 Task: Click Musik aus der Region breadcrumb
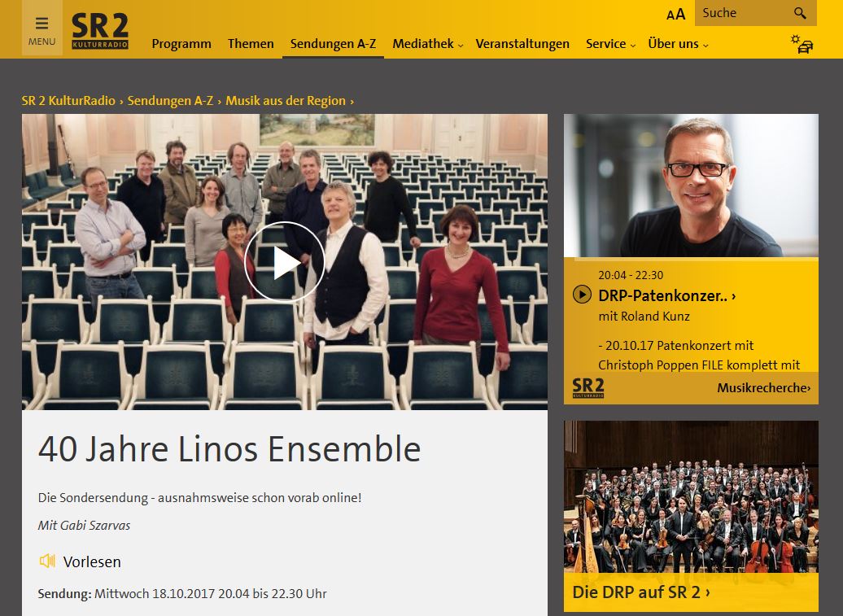[x=286, y=101]
